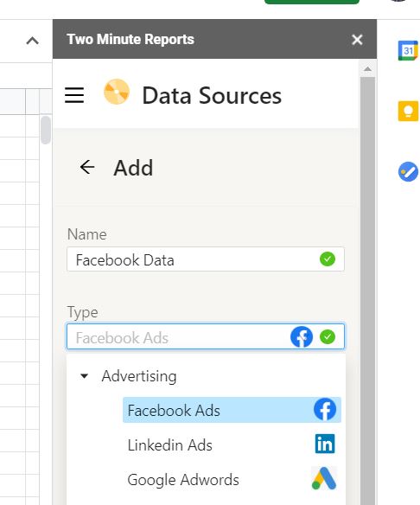Image resolution: width=420 pixels, height=505 pixels.
Task: Open Google Tasks from the side panel
Action: (408, 172)
